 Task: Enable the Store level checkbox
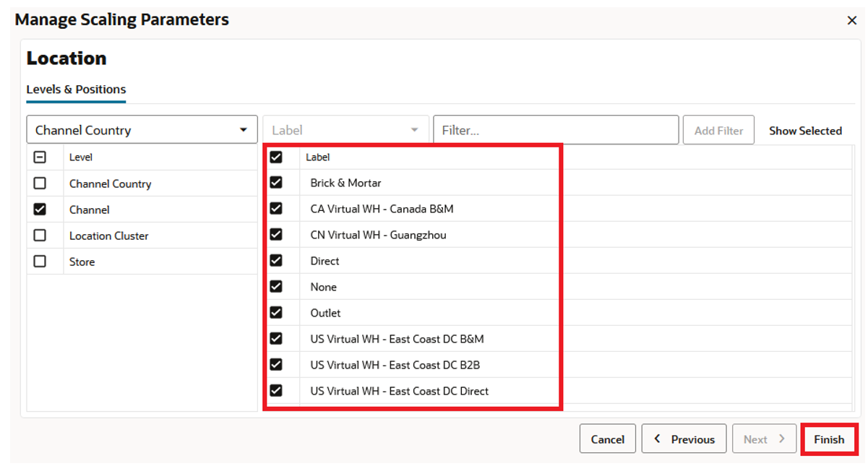tap(40, 262)
